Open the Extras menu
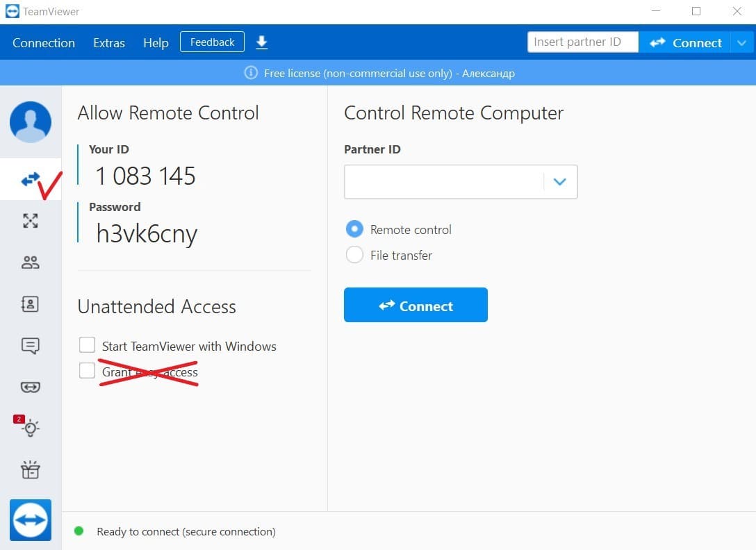This screenshot has height=550, width=756. click(109, 42)
